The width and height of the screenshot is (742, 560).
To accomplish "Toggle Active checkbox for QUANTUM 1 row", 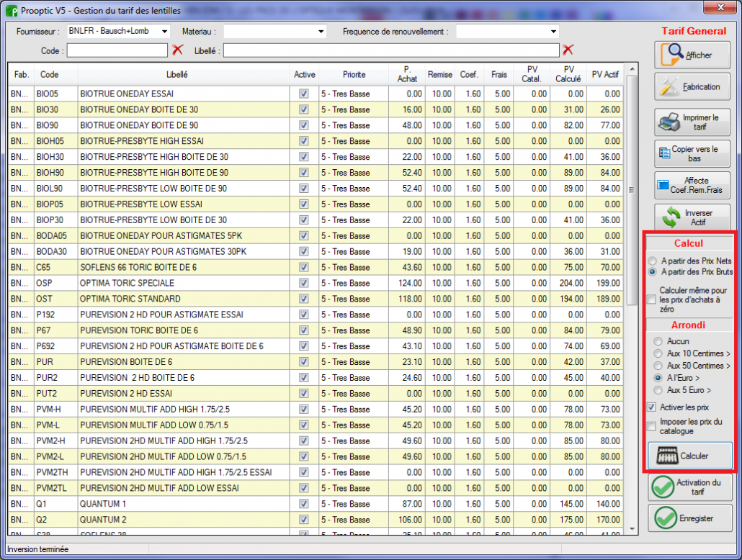I will (304, 504).
